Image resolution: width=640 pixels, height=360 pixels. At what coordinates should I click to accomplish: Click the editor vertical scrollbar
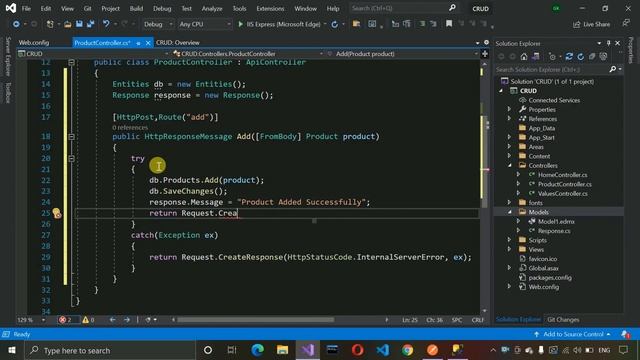click(x=484, y=161)
